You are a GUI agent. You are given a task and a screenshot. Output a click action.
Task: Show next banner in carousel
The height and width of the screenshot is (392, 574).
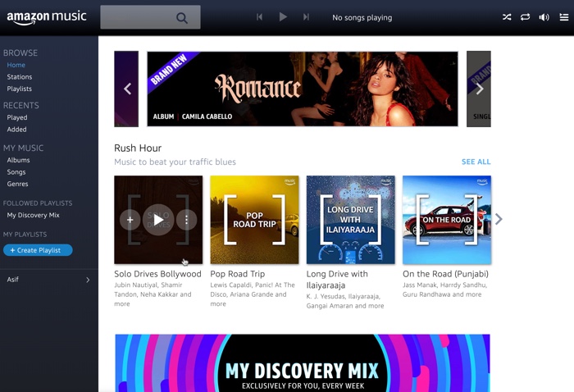[x=479, y=89]
